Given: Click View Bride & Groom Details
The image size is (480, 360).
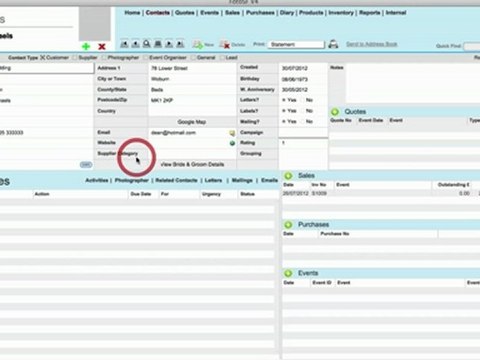Looking at the screenshot, I should pos(192,164).
